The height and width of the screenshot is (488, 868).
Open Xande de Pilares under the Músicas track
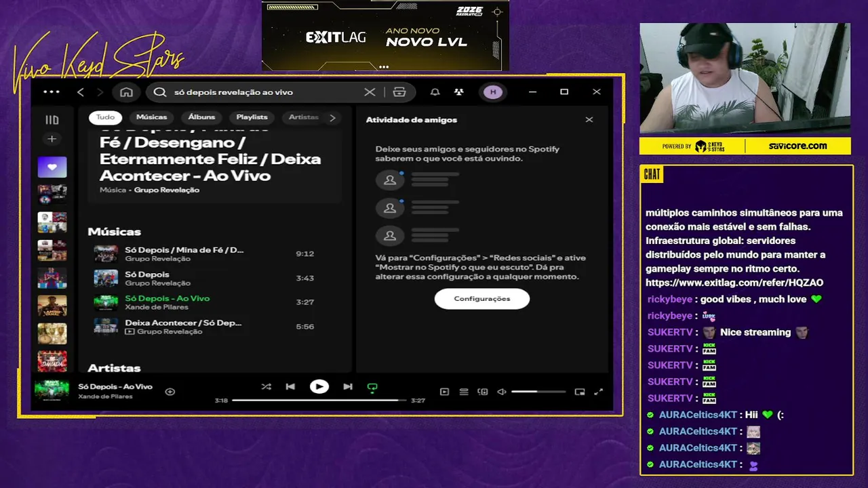[157, 308]
